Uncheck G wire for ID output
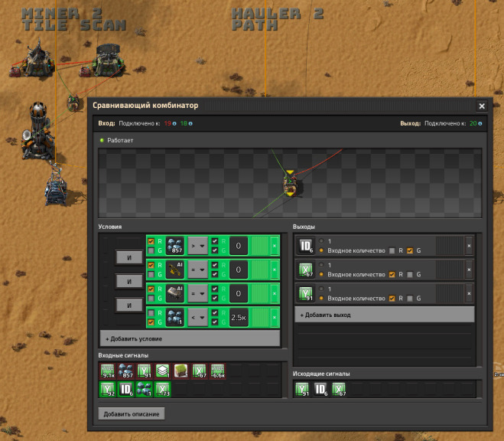504x441 pixels. [410, 250]
